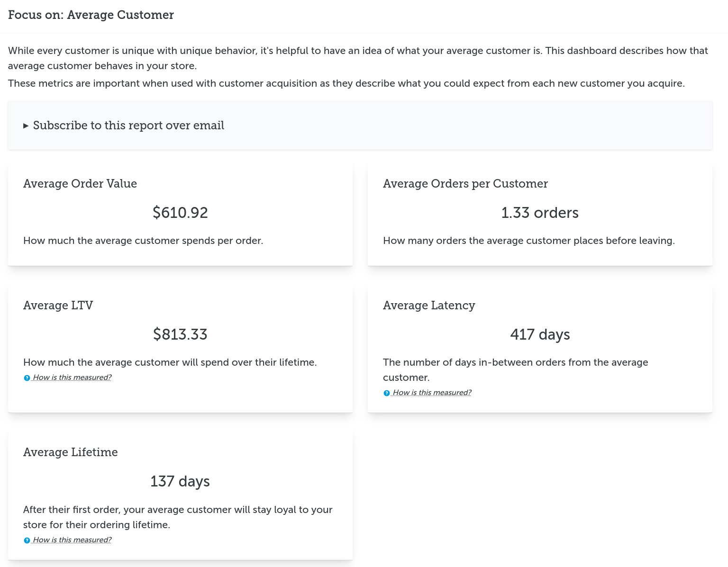Image resolution: width=728 pixels, height=567 pixels.
Task: Click the sentence starting 'These metrics are important'
Action: coord(346,83)
